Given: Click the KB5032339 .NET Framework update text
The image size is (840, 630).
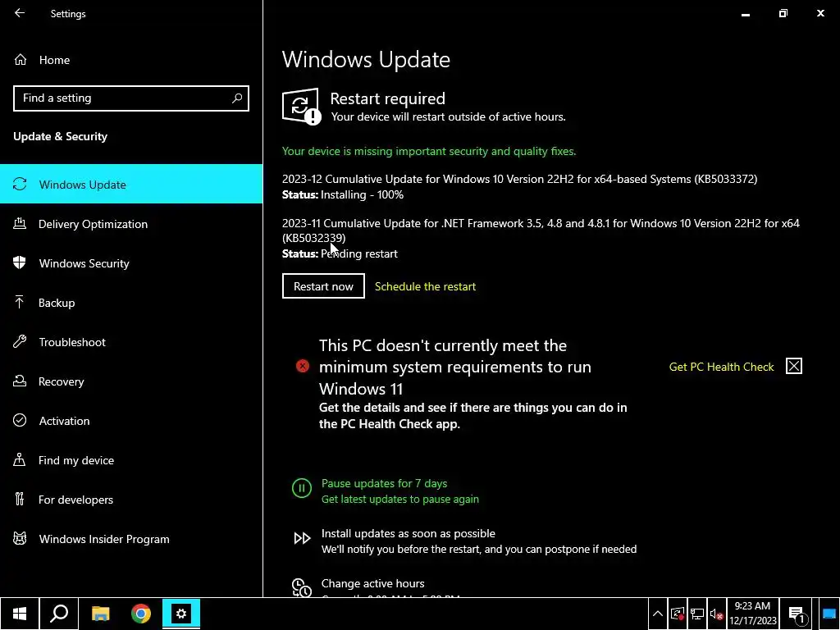Looking at the screenshot, I should pos(541,231).
